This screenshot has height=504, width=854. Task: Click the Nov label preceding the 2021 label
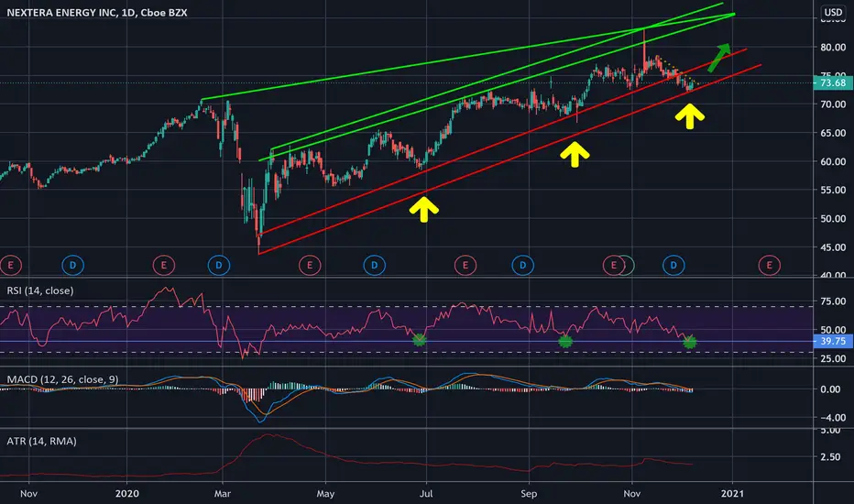point(631,494)
